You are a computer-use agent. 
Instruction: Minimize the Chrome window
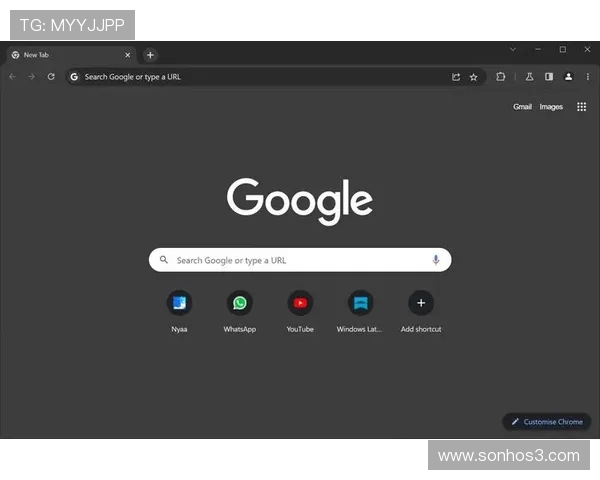538,49
